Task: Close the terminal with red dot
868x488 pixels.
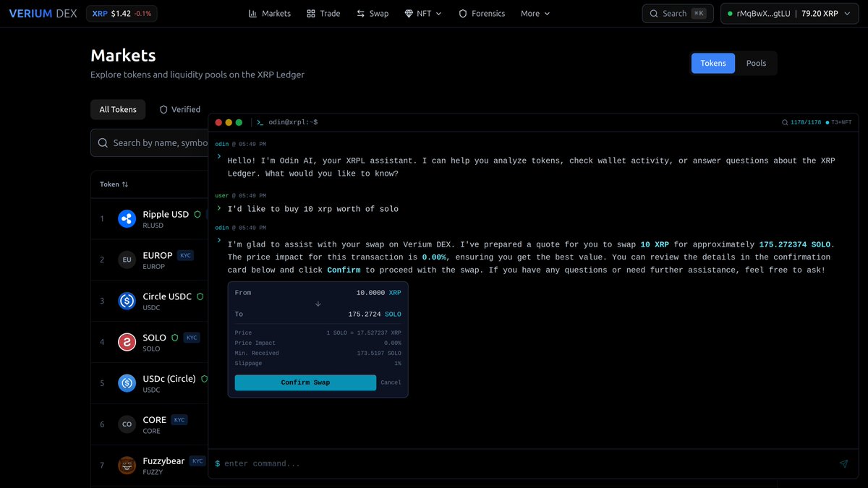Action: click(x=219, y=123)
